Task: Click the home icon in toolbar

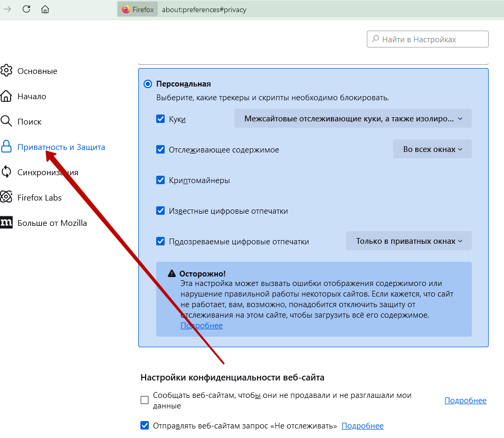Action: [x=45, y=9]
